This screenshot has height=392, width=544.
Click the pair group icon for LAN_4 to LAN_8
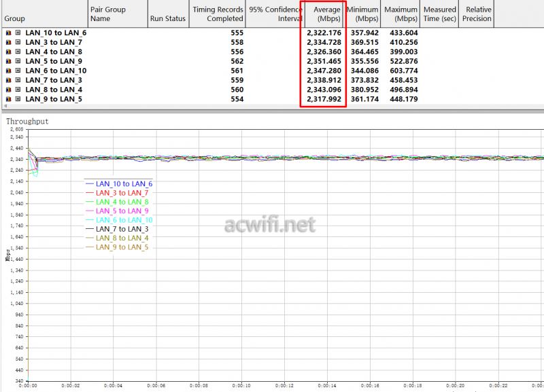[x=7, y=51]
